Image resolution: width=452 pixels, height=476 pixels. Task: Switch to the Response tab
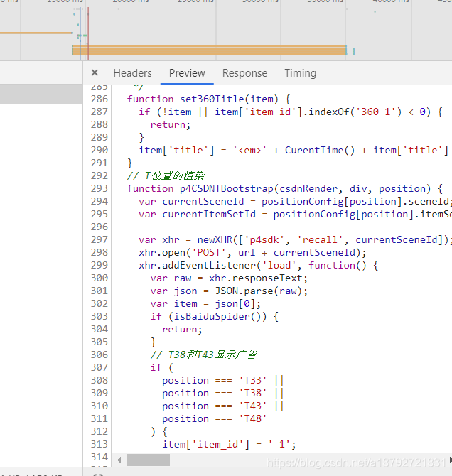click(244, 73)
